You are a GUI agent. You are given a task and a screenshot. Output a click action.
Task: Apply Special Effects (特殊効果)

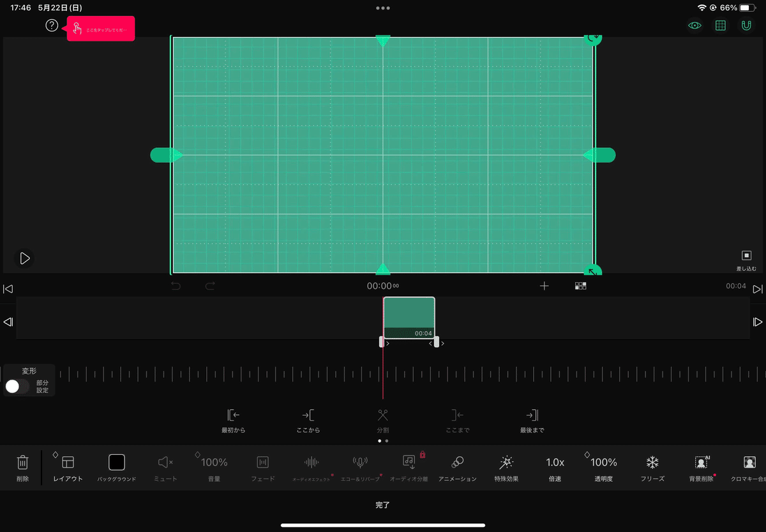coord(505,468)
